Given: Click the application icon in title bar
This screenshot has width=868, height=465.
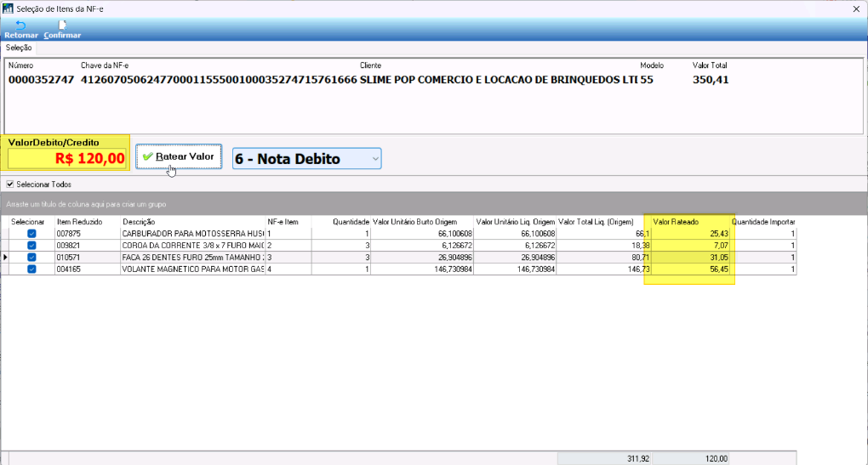Looking at the screenshot, I should [8, 9].
